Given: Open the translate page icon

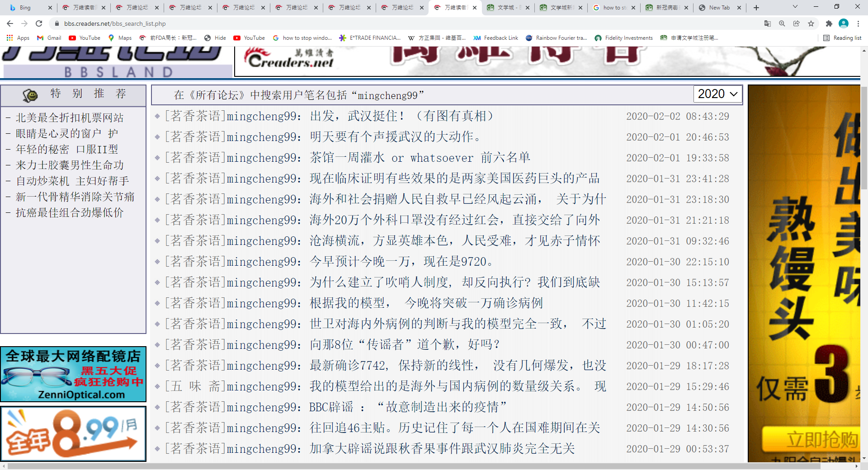Looking at the screenshot, I should [x=767, y=23].
